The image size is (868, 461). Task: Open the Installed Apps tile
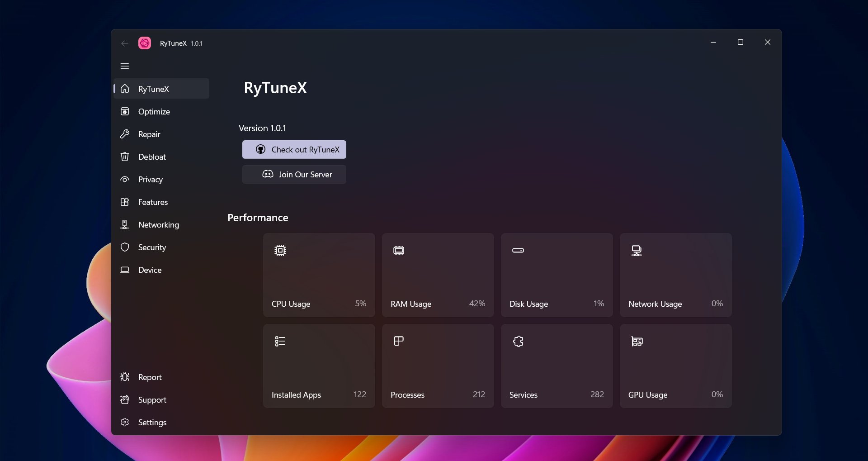(x=319, y=366)
